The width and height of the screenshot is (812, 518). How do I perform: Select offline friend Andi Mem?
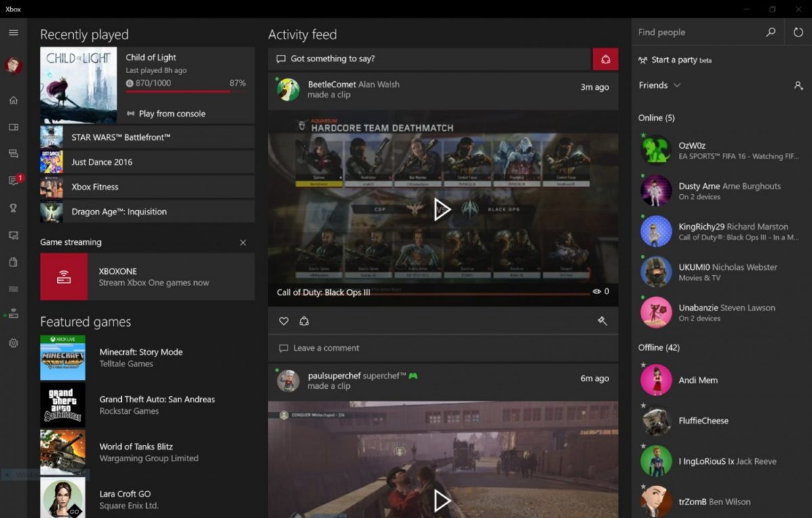tap(721, 380)
